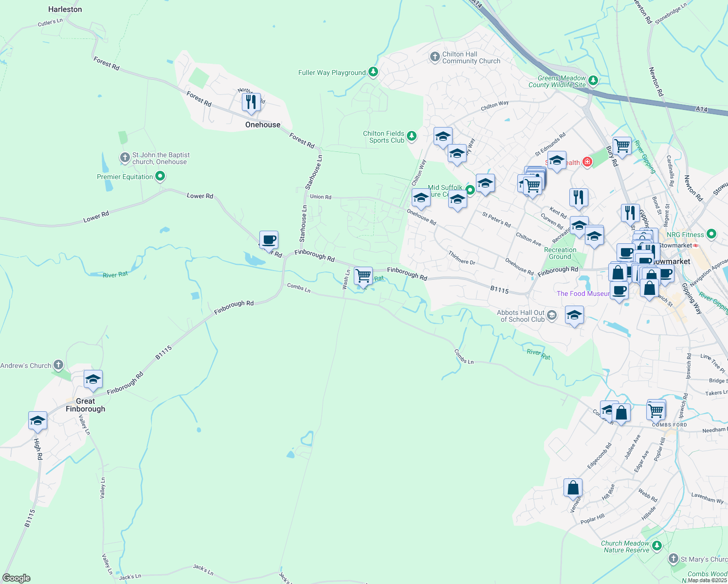Click the Chilton Ave road label
Viewport: 728px width, 584px height.
(x=528, y=239)
